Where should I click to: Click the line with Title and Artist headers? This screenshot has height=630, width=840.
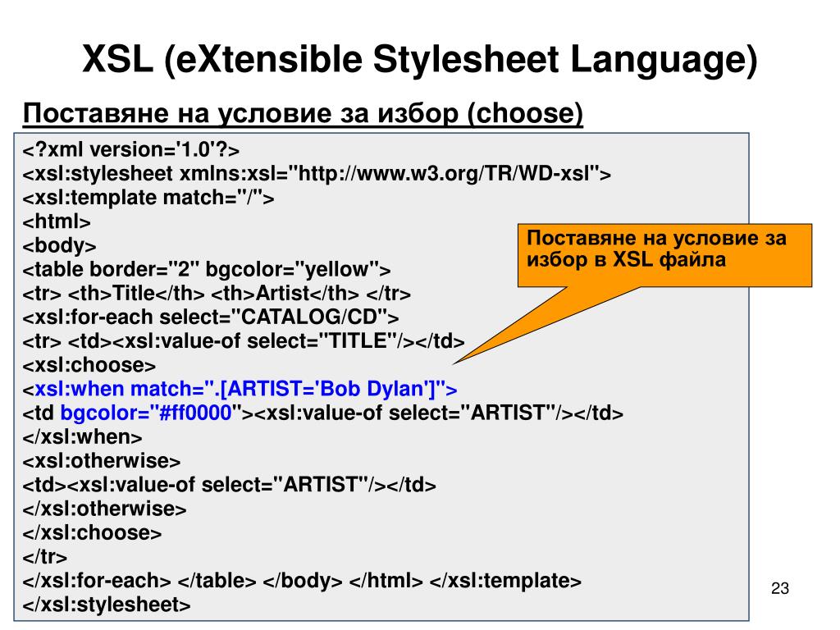point(217,293)
